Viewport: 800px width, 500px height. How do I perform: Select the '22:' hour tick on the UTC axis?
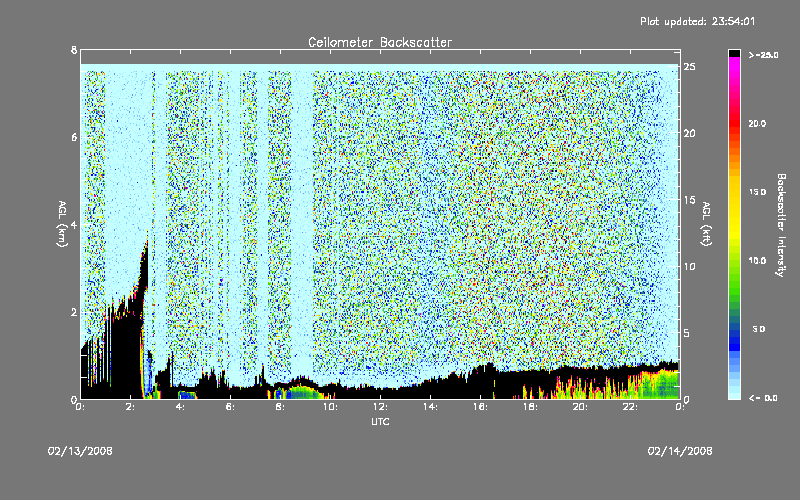click(630, 407)
